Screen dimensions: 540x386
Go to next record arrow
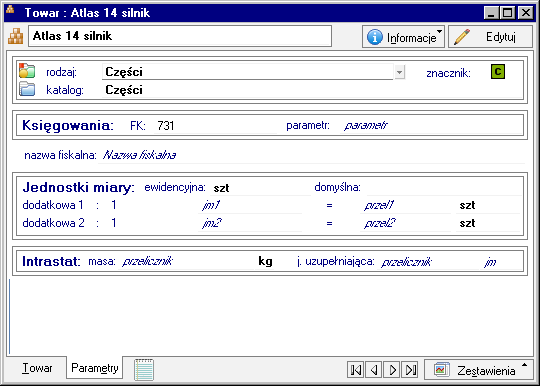click(392, 370)
